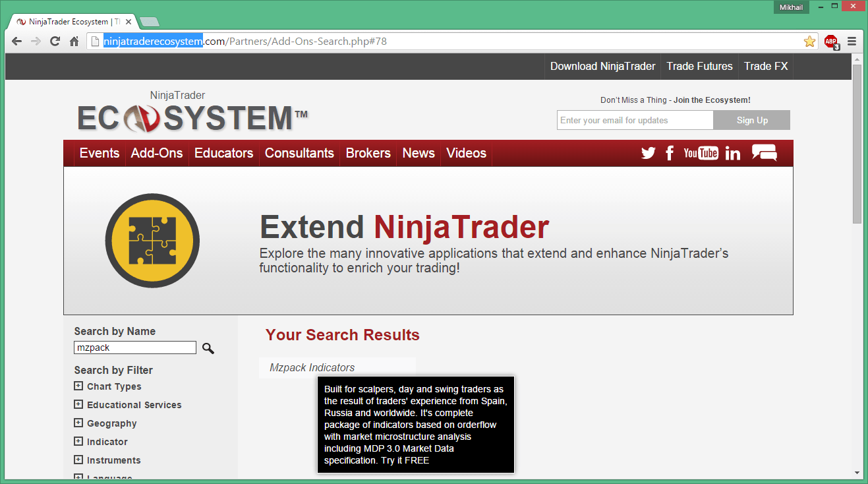The image size is (868, 484).
Task: Click the Search by Name text box
Action: point(135,348)
